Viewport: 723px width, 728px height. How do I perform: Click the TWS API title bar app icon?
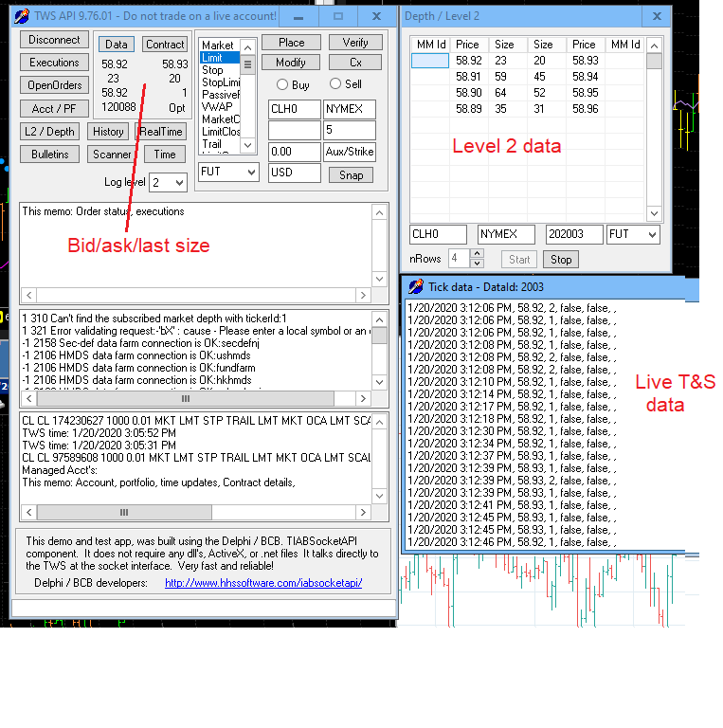(22, 16)
